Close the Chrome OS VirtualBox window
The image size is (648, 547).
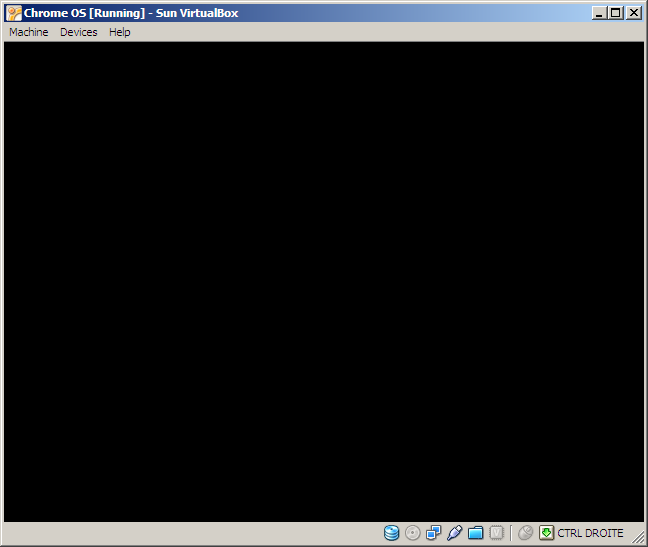coord(634,13)
